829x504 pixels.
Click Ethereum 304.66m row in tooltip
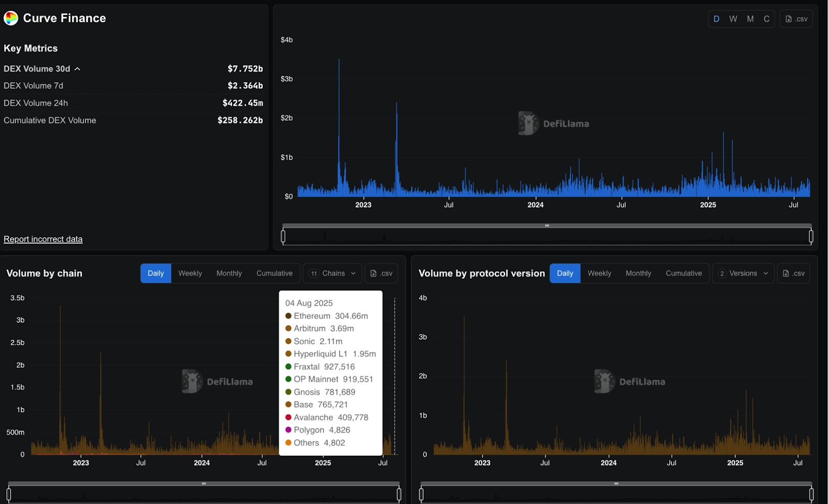326,316
